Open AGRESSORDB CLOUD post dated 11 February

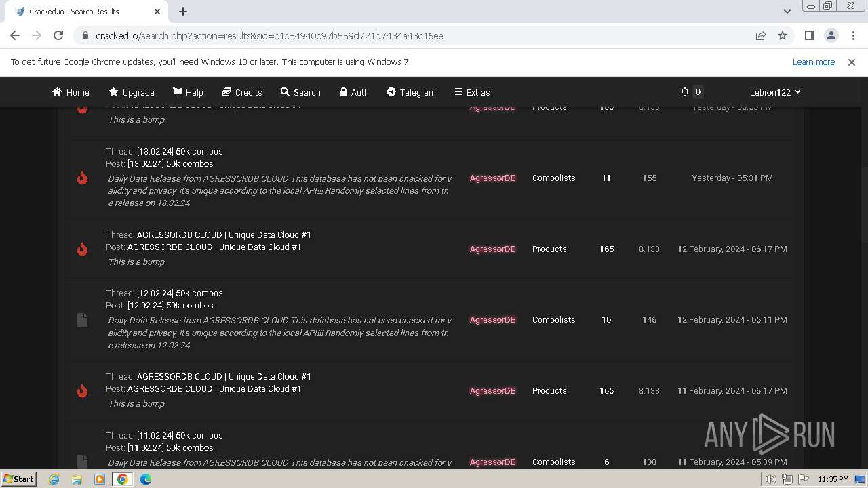pos(214,388)
